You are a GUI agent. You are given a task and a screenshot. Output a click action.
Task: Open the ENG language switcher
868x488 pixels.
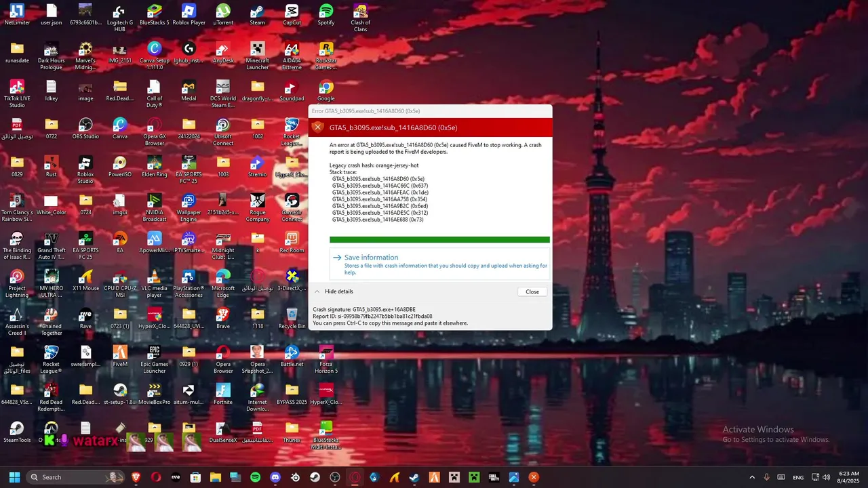798,477
